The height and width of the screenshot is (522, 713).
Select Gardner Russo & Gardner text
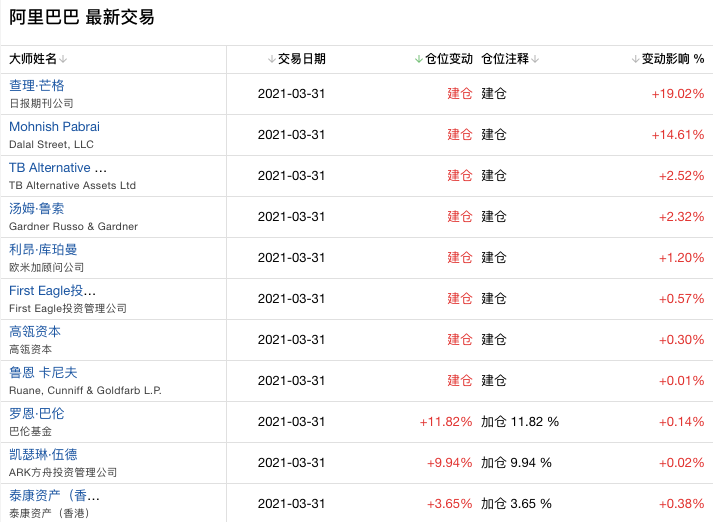73,226
